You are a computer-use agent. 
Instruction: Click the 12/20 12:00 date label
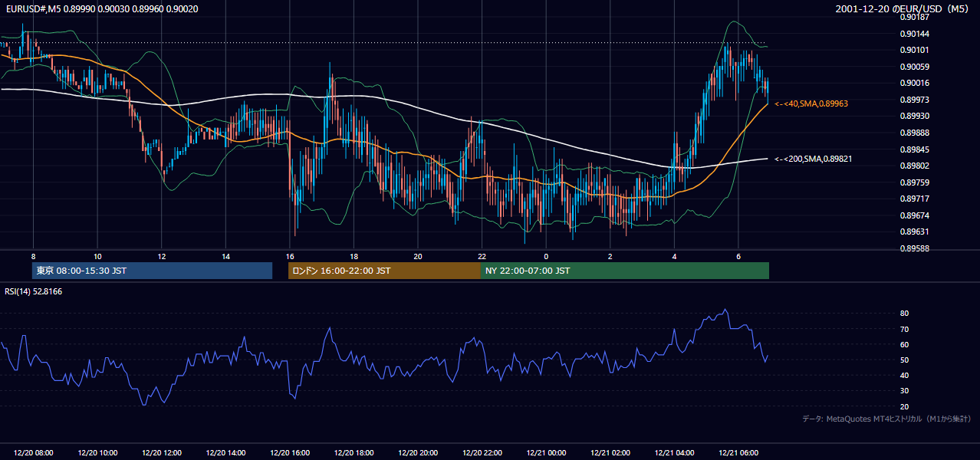(x=162, y=453)
